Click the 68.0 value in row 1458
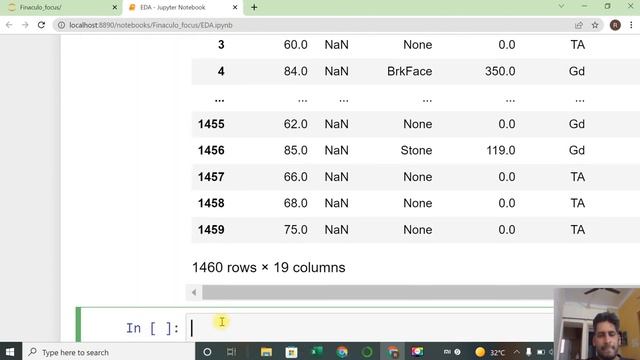 [296, 203]
